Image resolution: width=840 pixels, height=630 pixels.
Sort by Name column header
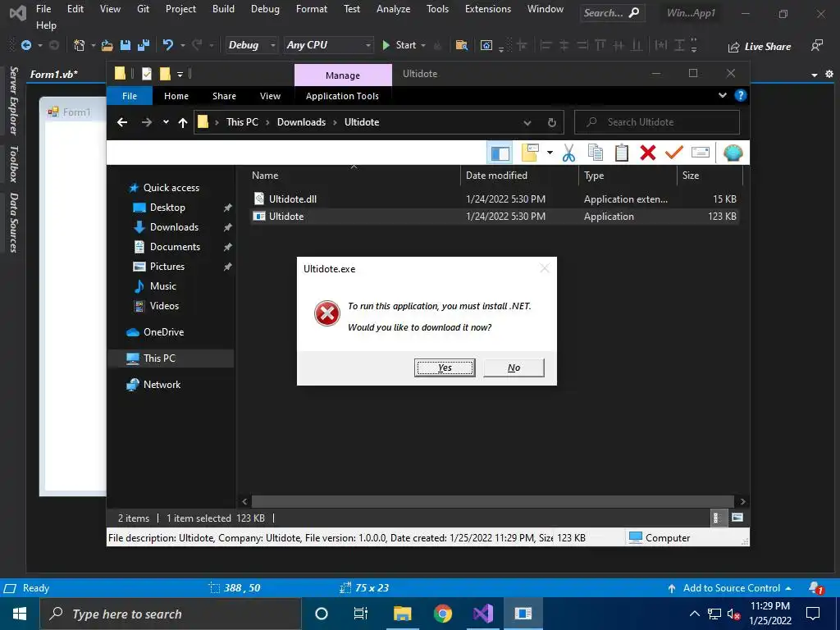[354, 176]
